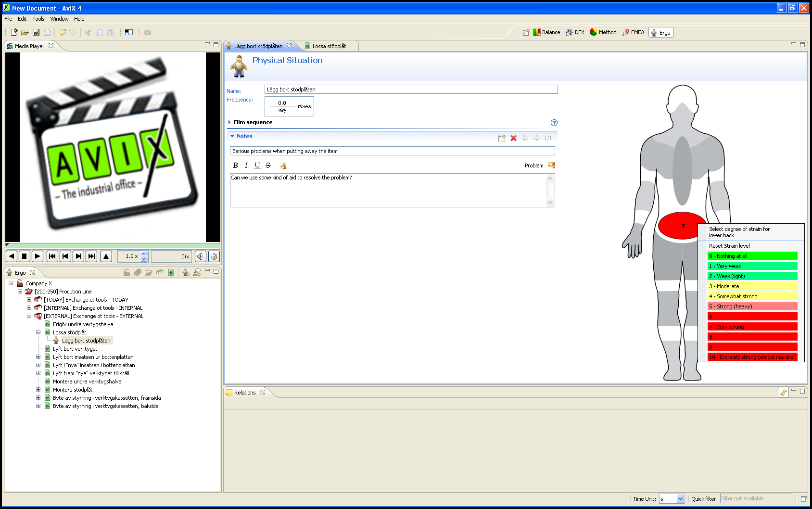Click the Save icon in toolbar
Image resolution: width=812 pixels, height=509 pixels.
[x=36, y=32]
